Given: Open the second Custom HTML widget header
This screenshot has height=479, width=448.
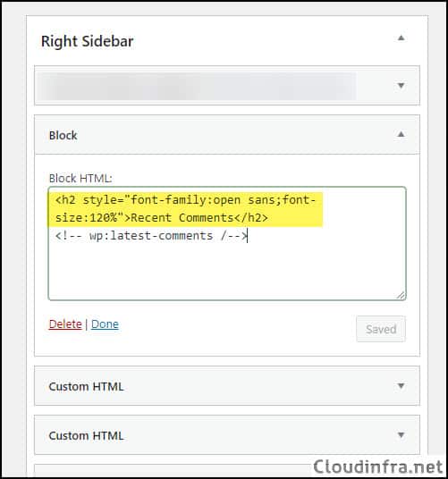Looking at the screenshot, I should (227, 435).
